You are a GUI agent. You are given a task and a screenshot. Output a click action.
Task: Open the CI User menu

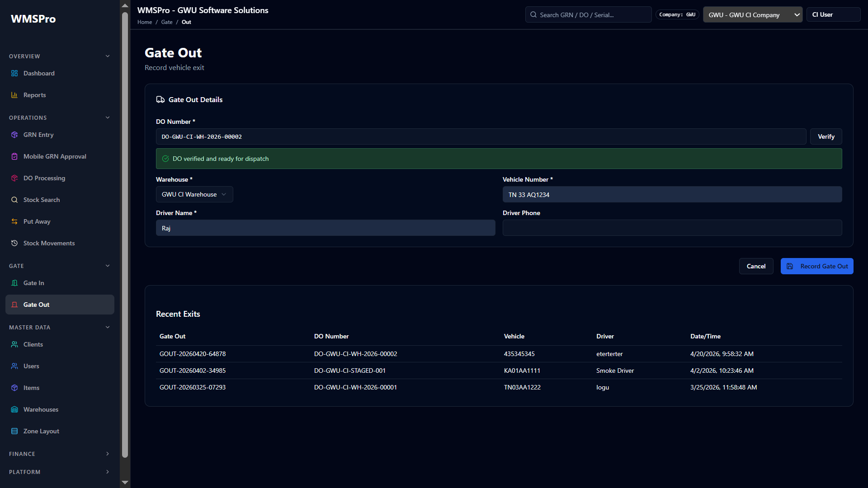[833, 14]
